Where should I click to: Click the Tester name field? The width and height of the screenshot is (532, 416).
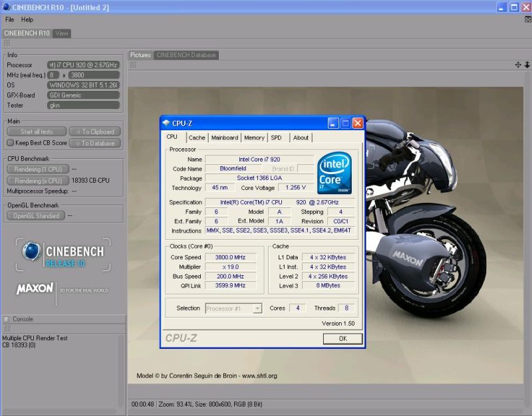[84, 106]
